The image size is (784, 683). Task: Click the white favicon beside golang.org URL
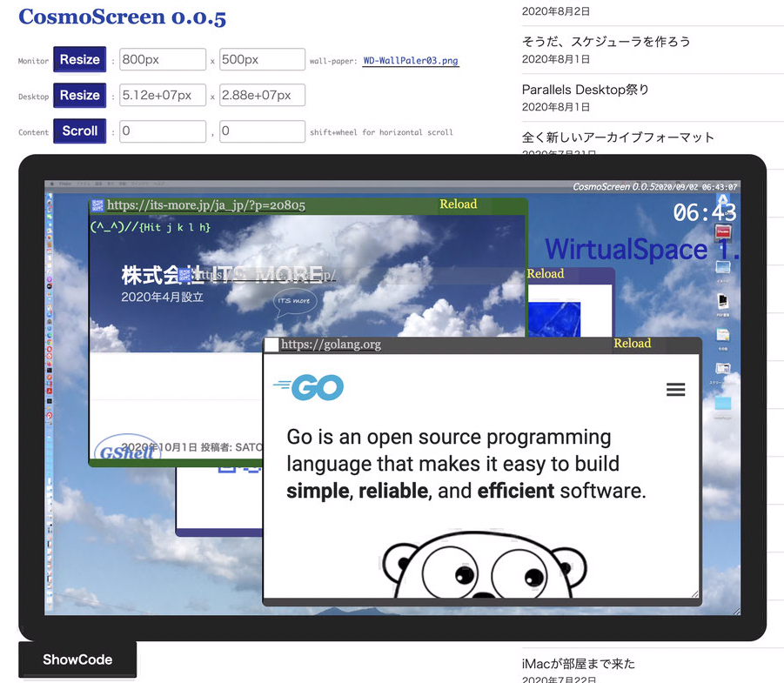coord(271,345)
